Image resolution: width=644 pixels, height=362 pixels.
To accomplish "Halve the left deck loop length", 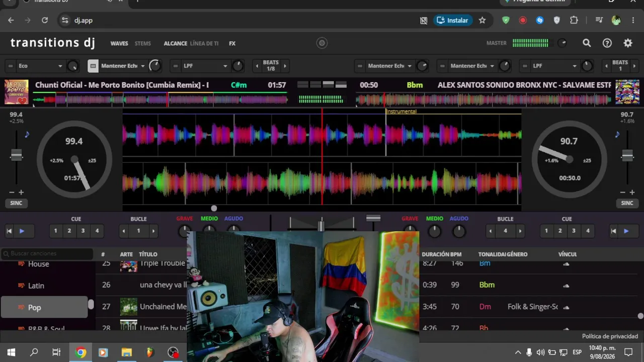I will 124,231.
